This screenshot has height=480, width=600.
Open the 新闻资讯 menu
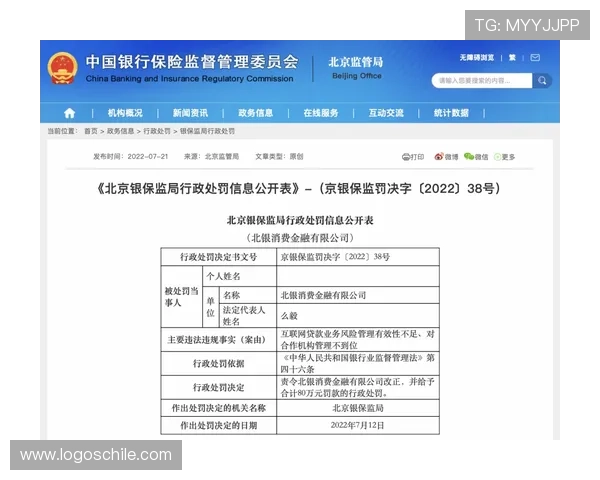(190, 113)
